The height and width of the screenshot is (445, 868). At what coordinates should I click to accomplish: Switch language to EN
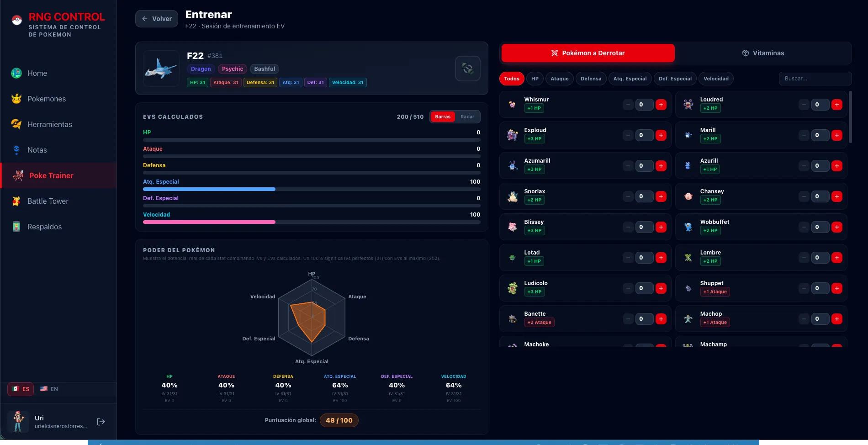(x=49, y=389)
